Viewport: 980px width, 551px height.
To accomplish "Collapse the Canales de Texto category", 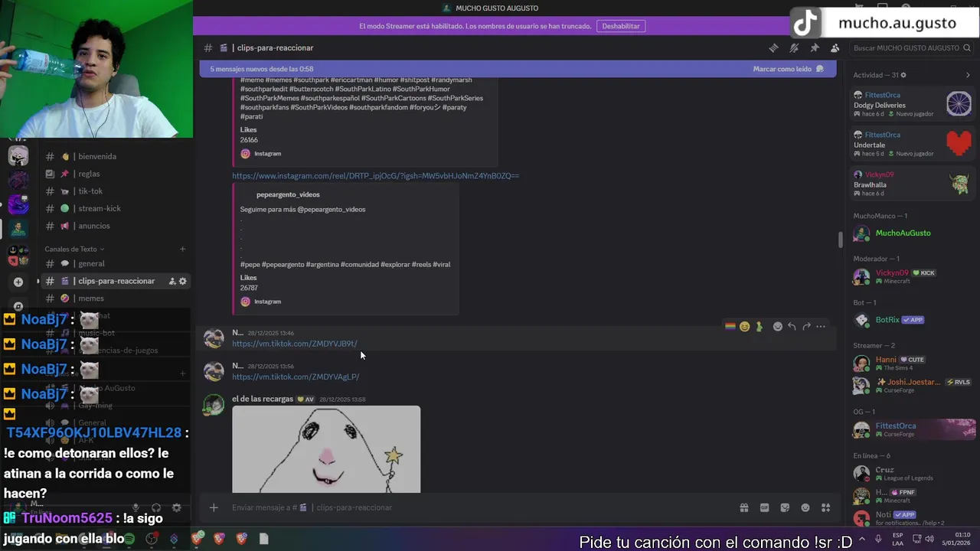I will click(x=74, y=249).
